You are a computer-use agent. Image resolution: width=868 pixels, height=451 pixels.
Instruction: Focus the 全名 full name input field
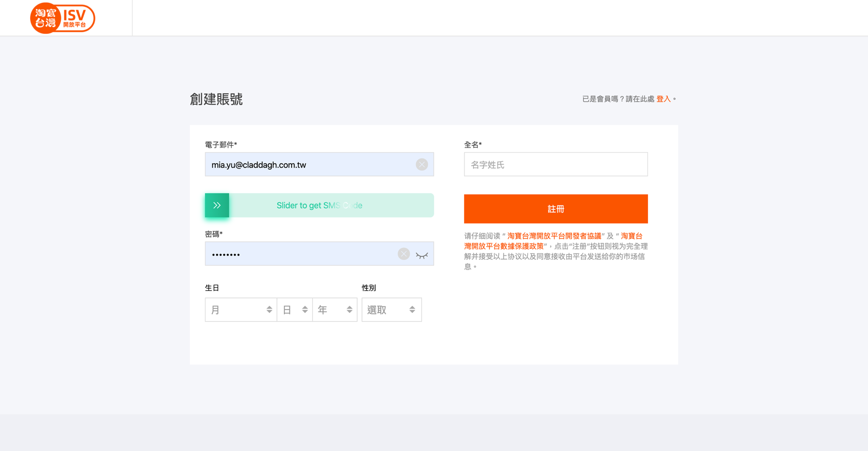click(556, 164)
